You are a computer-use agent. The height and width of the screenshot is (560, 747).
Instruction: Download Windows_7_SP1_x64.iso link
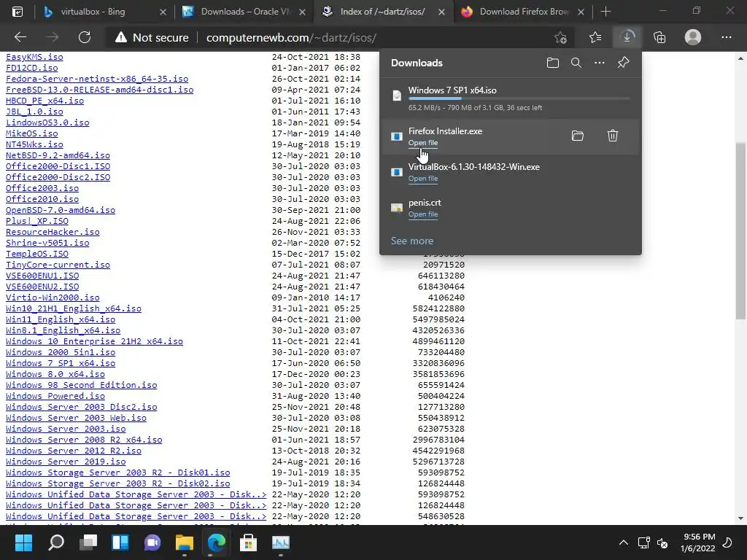[61, 363]
